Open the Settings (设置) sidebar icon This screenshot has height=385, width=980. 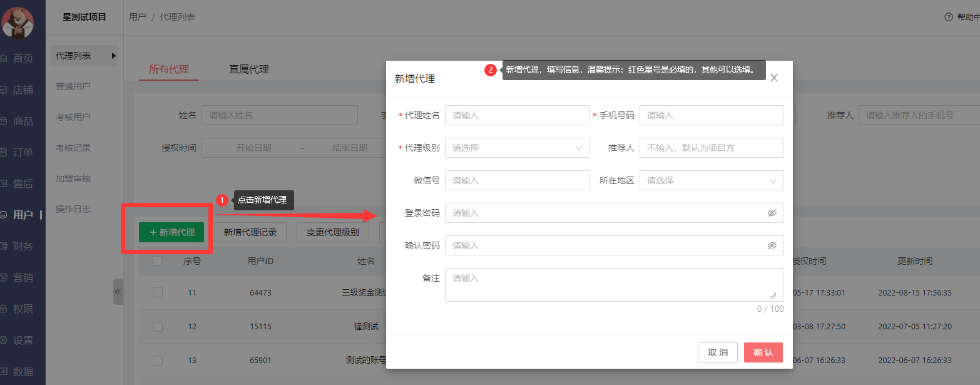pos(4,341)
